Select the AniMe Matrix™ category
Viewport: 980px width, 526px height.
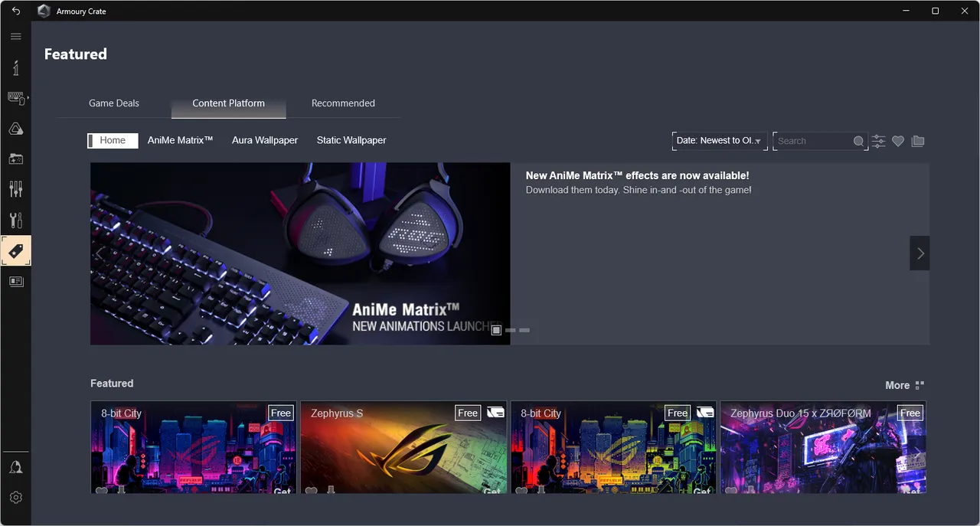pos(180,141)
